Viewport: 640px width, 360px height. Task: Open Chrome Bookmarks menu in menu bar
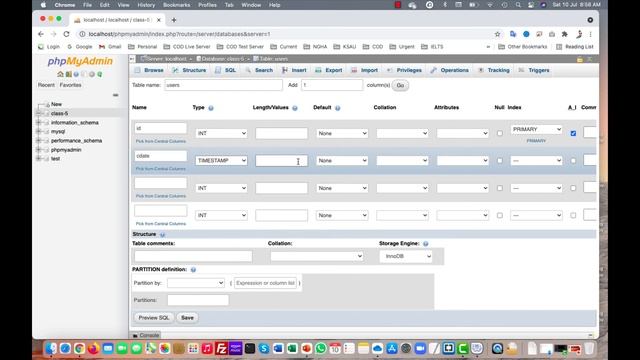point(176,5)
